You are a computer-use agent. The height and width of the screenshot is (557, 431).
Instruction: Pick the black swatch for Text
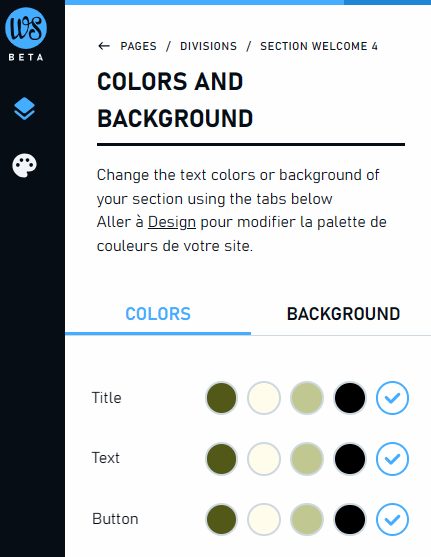click(x=350, y=459)
